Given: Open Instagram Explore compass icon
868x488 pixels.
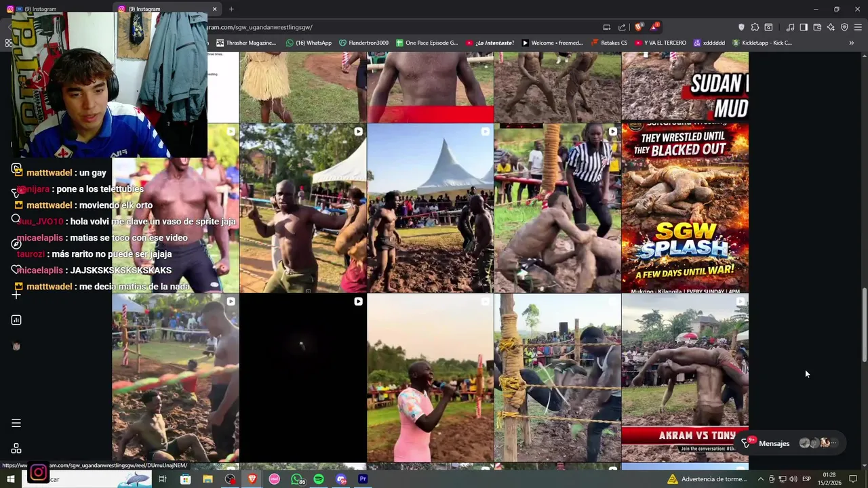Looking at the screenshot, I should click(16, 243).
